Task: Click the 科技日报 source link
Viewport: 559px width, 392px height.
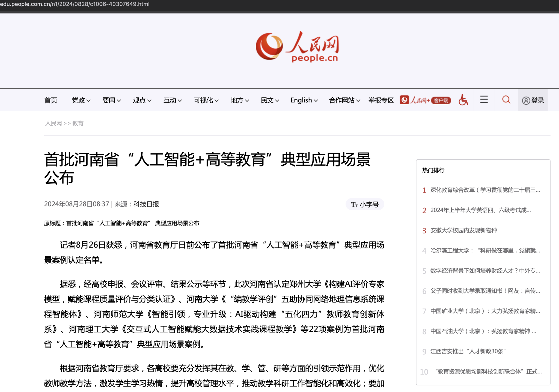Action: (x=146, y=204)
